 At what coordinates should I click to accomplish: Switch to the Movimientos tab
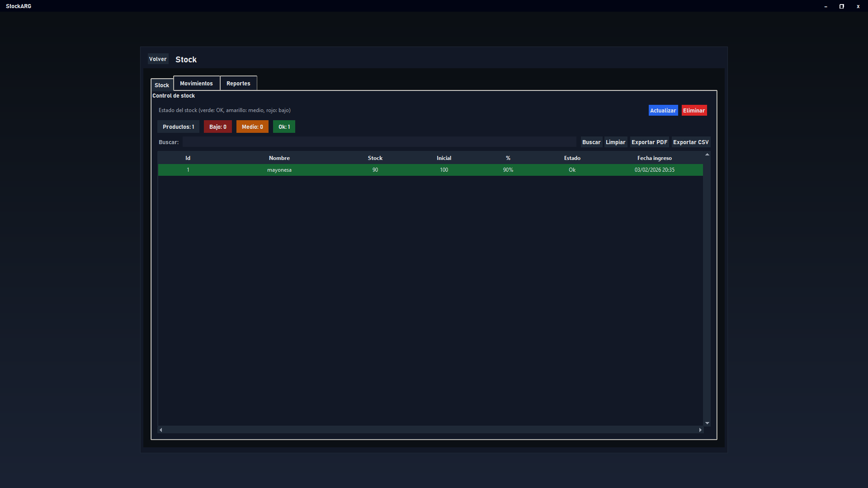tap(196, 84)
